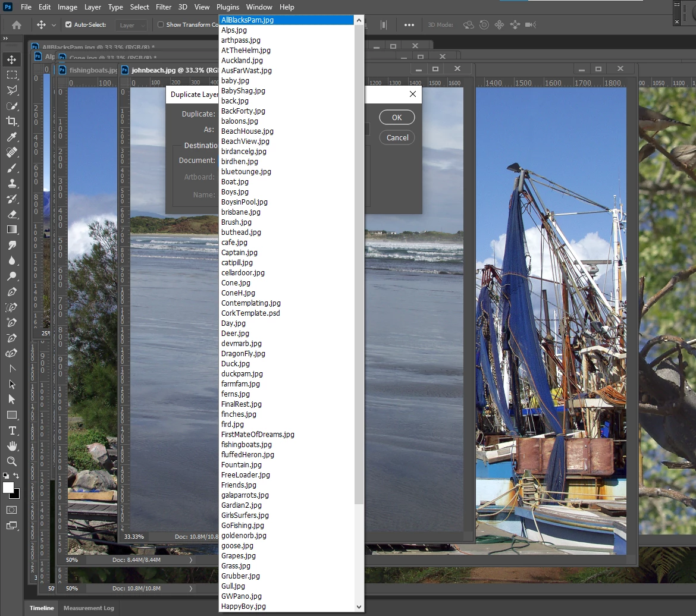Open the Filter menu
The image size is (696, 616).
coord(164,7)
